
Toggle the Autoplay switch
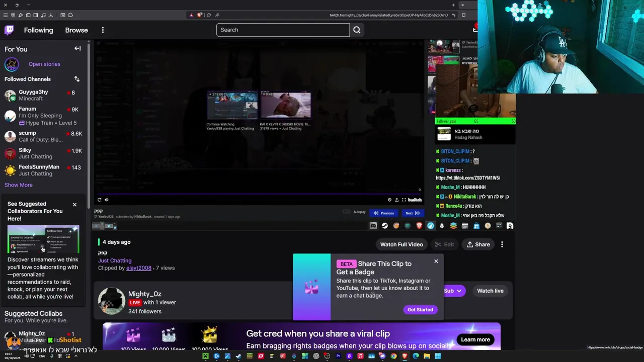coord(346,212)
